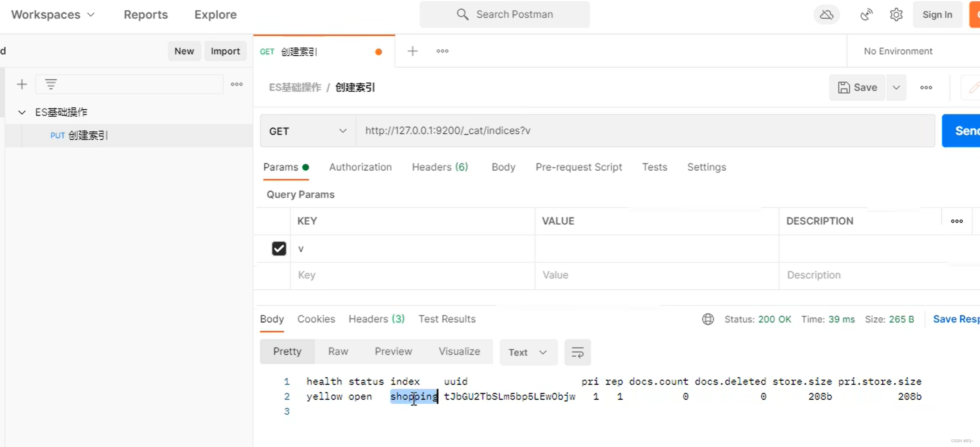Click the highlighted 'shopping' index name
The height and width of the screenshot is (447, 980).
[414, 397]
